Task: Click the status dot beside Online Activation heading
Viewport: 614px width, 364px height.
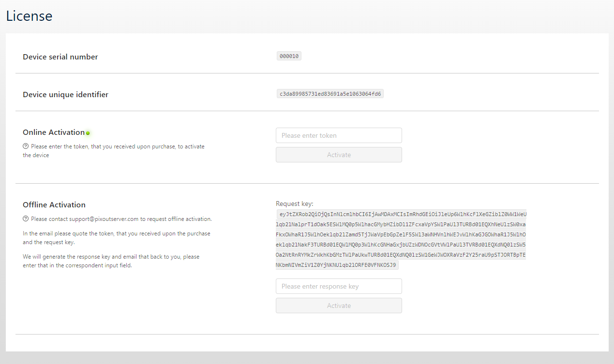Action: pyautogui.click(x=88, y=133)
